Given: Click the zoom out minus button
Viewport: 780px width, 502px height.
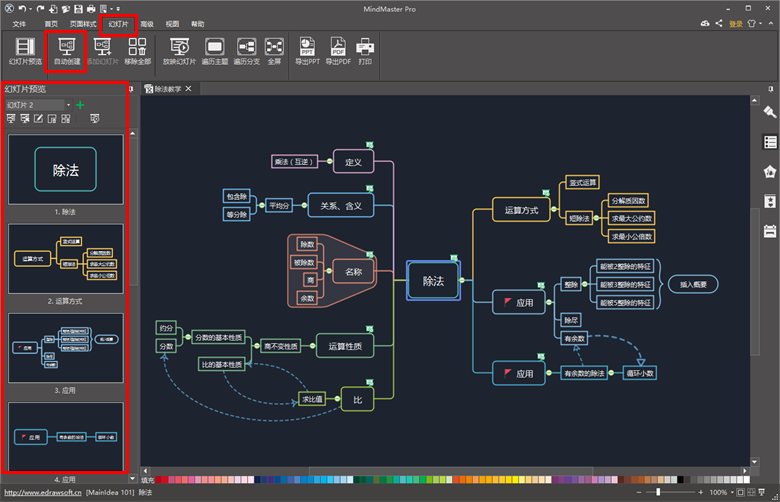Looking at the screenshot, I should 639,493.
